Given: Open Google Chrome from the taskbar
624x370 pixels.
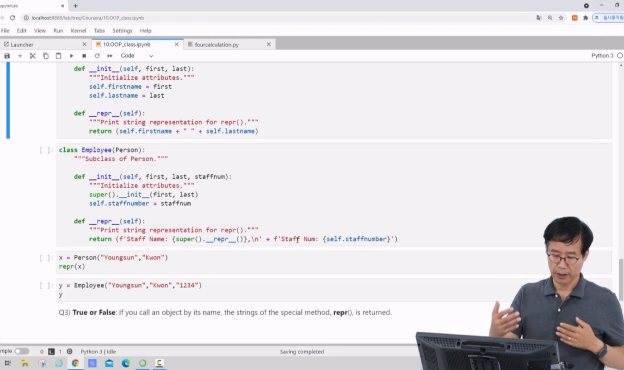Looking at the screenshot, I should [75, 363].
